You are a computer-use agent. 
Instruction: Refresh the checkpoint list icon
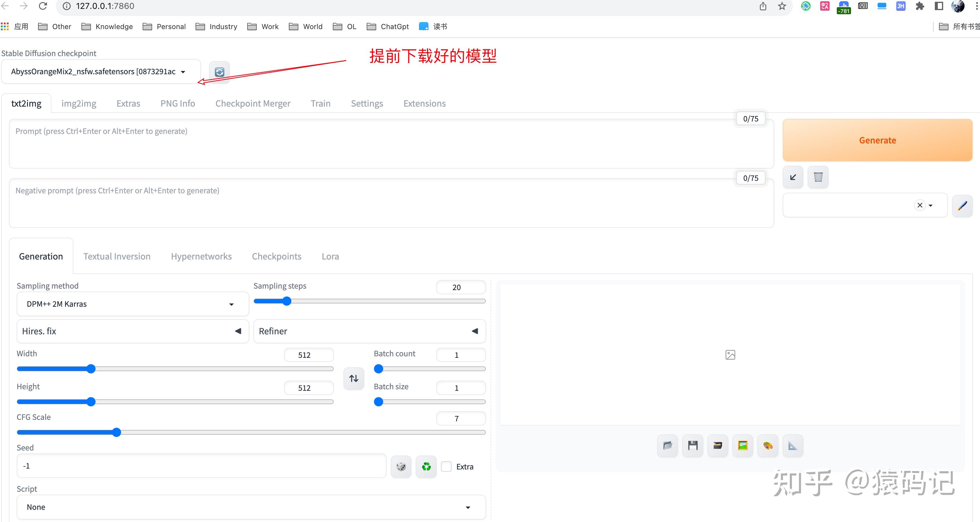220,72
